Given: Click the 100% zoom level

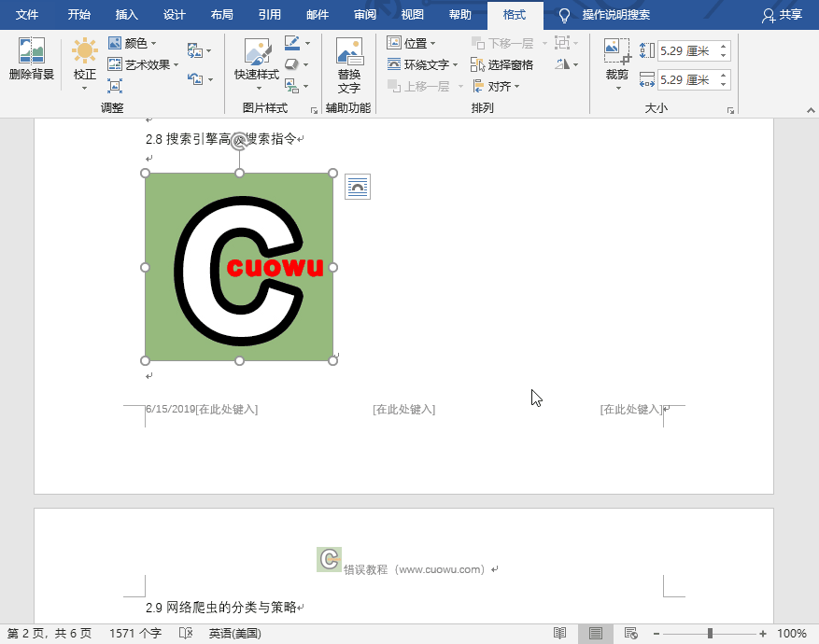Looking at the screenshot, I should coord(792,634).
